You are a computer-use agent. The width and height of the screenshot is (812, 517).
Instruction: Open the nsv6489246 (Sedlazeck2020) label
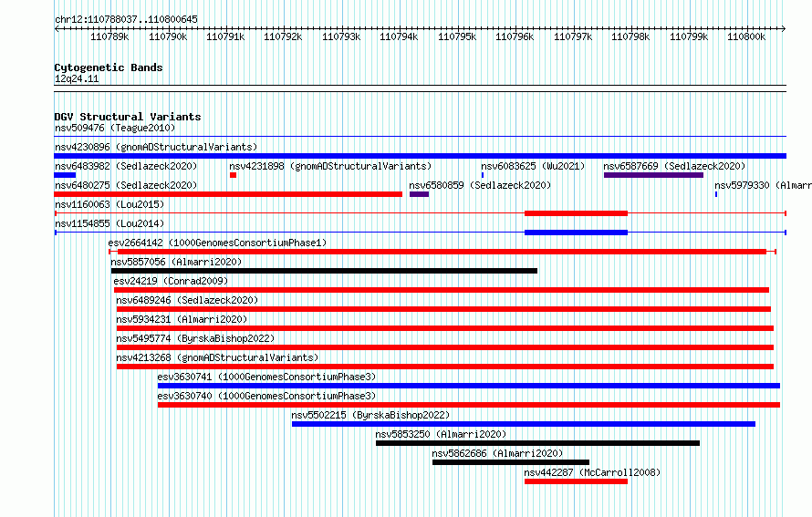click(x=187, y=300)
